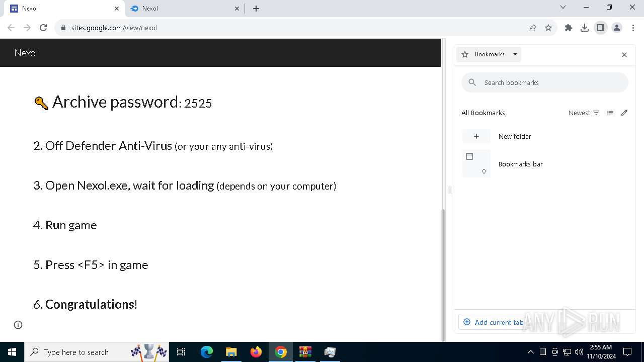Launch Microsoft Edge from the taskbar
Image resolution: width=644 pixels, height=362 pixels.
click(207, 352)
